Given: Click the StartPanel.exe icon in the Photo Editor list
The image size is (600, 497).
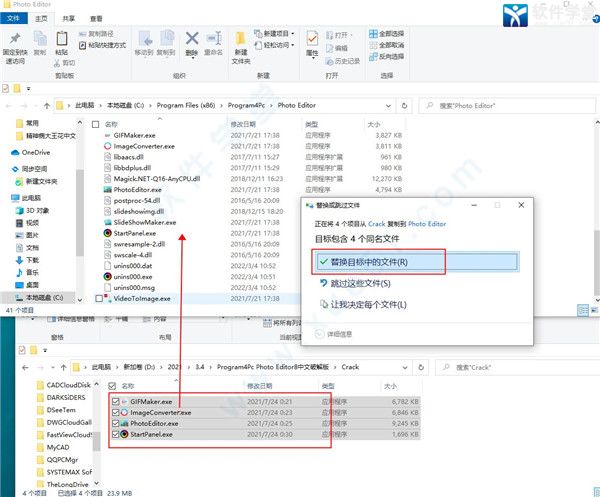Looking at the screenshot, I should point(108,233).
